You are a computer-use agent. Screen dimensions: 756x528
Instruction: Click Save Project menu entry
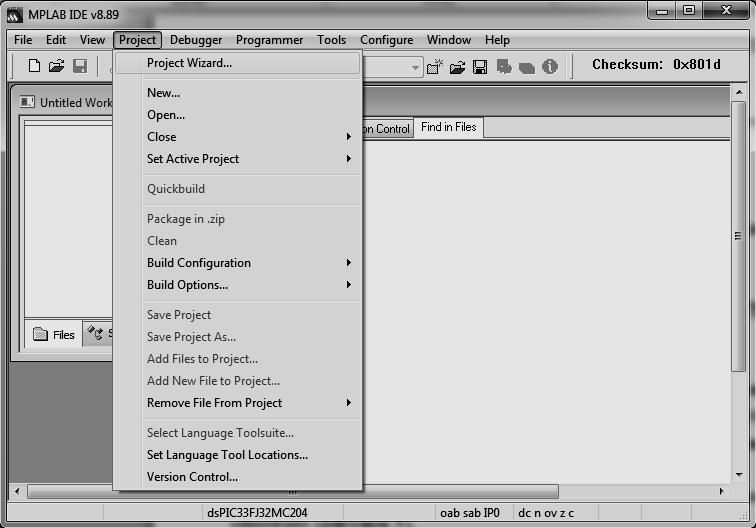[238, 315]
